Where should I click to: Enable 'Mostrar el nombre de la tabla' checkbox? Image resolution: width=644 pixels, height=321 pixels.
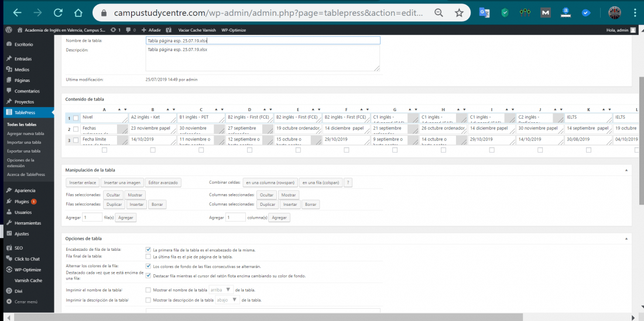148,290
